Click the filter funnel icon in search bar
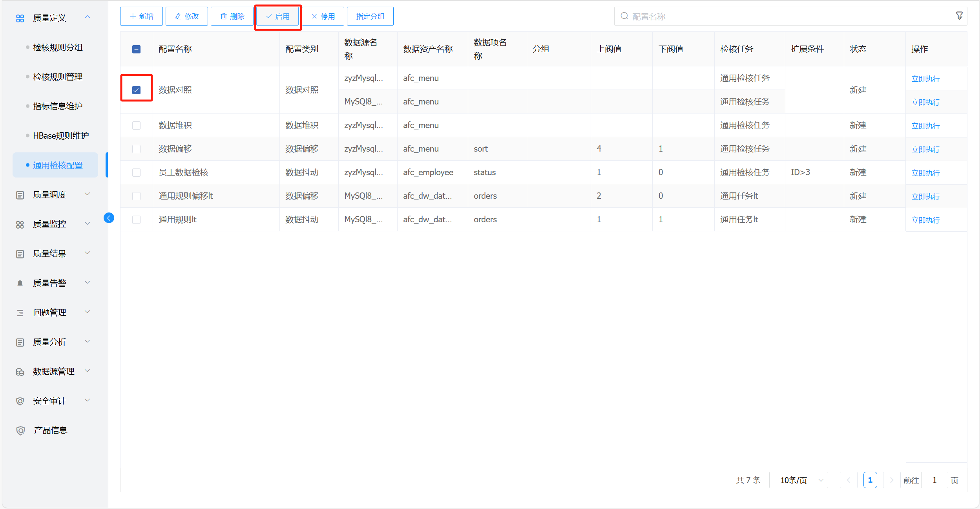980x509 pixels. (959, 16)
